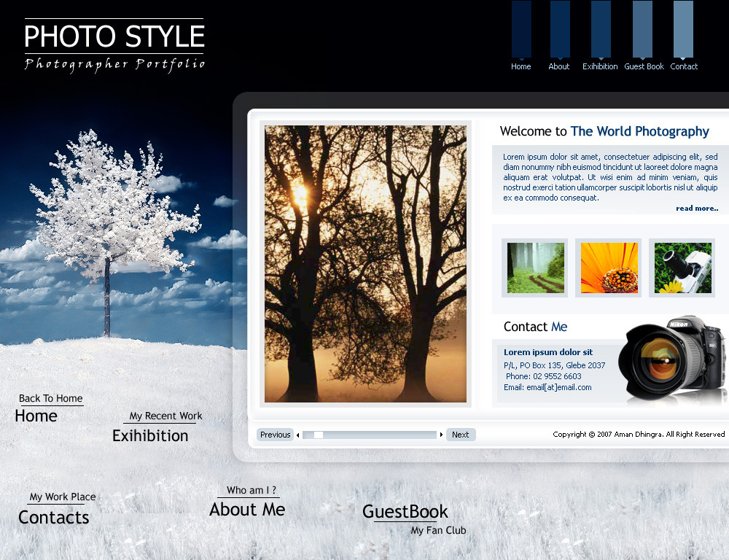
Task: Click the Phone: 02 9552 6603 text
Action: tap(544, 376)
